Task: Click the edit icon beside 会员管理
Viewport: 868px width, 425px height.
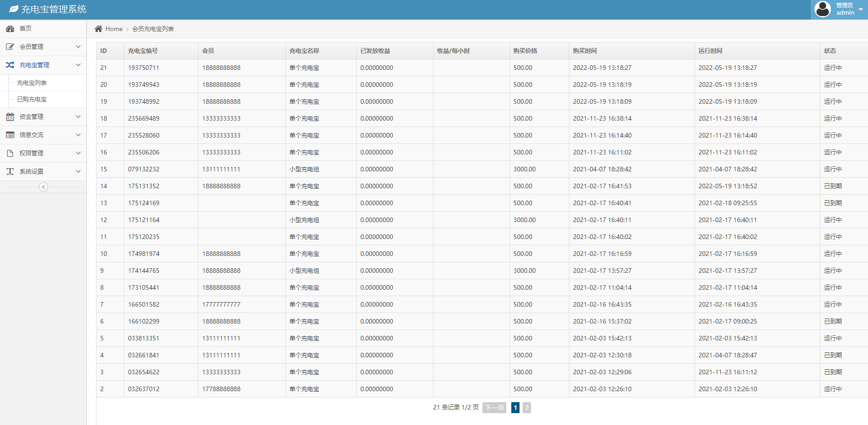Action: (x=10, y=47)
